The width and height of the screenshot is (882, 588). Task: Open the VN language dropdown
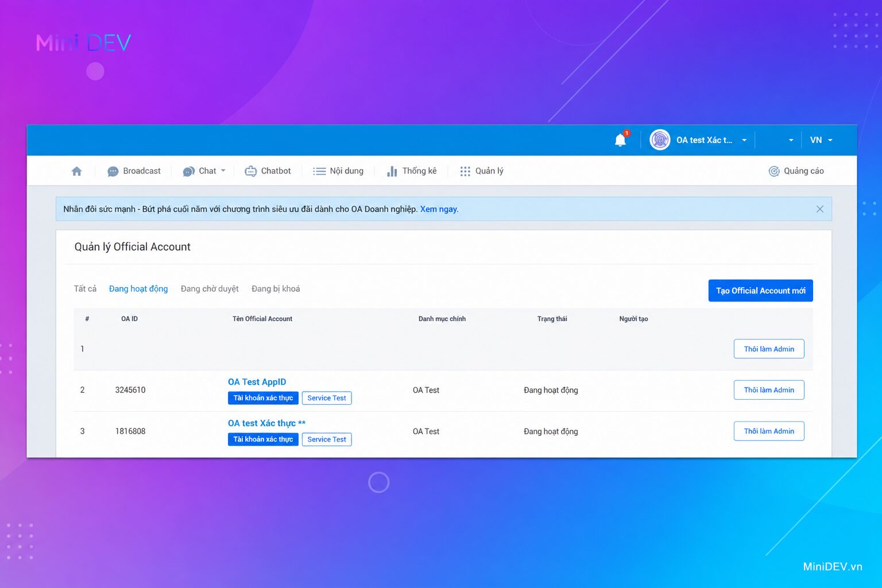pyautogui.click(x=821, y=140)
